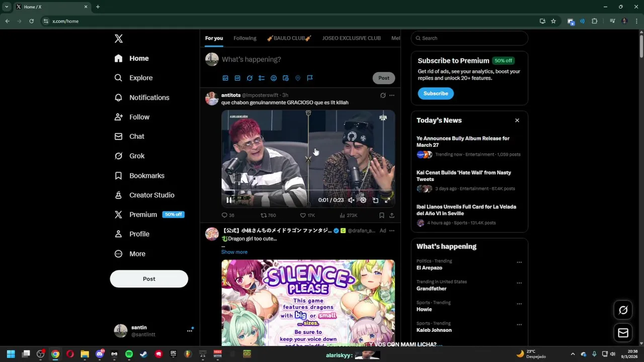Switch to JOSEO EXCLUSIVE CLUB tab
This screenshot has width=644, height=362.
[351, 38]
